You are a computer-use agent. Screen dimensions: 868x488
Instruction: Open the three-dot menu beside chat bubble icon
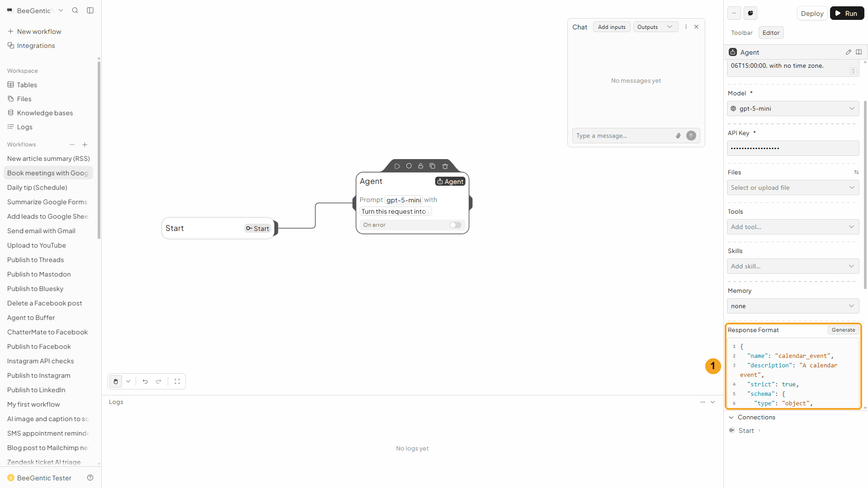coord(734,13)
